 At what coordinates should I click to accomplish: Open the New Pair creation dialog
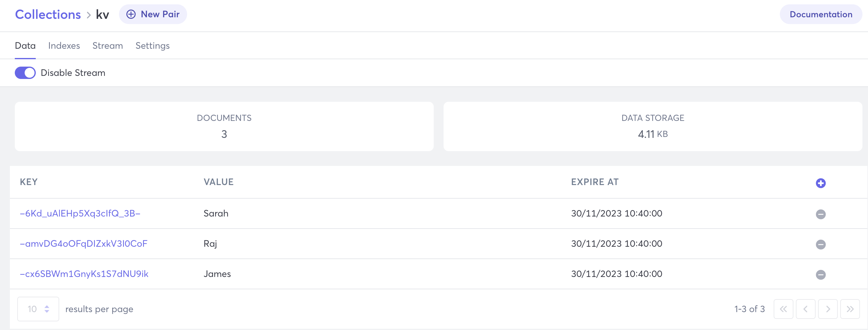coord(153,14)
